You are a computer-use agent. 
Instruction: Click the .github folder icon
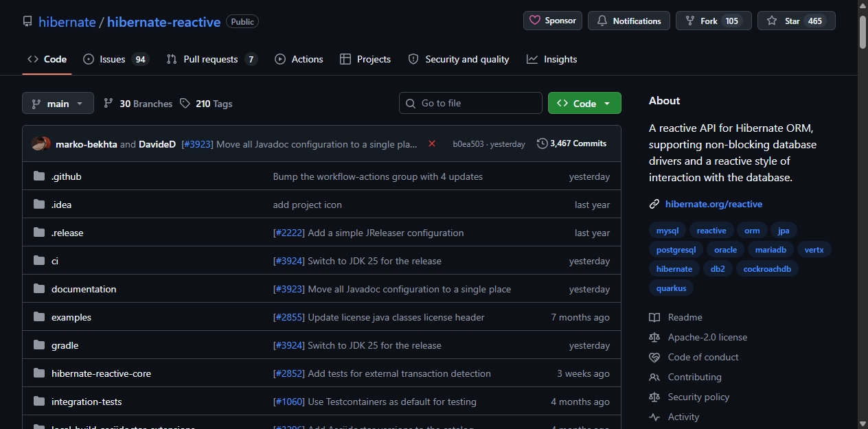click(39, 176)
